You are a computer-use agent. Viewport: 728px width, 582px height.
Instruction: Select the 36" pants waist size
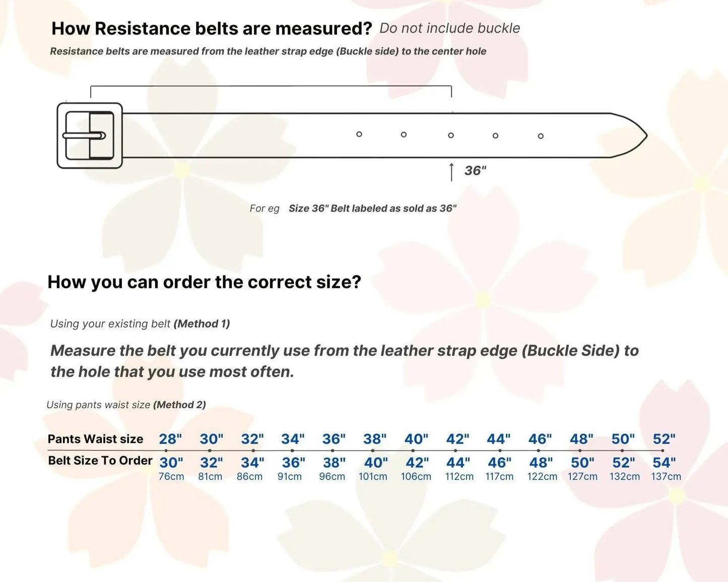point(334,439)
